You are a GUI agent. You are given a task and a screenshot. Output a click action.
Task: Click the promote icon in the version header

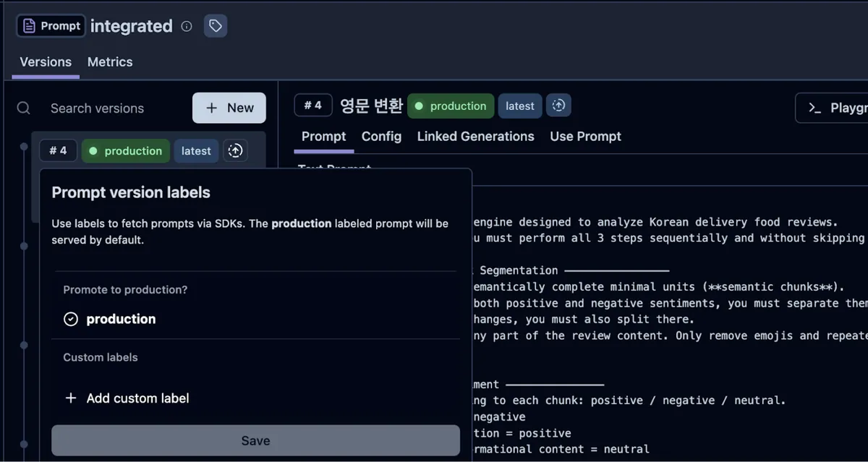[558, 106]
